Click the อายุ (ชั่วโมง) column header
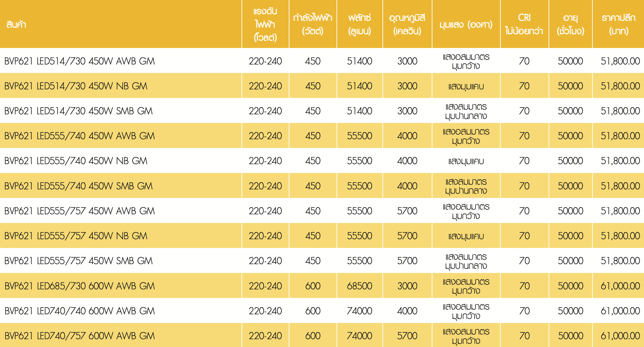This screenshot has height=347, width=644. coord(571,24)
